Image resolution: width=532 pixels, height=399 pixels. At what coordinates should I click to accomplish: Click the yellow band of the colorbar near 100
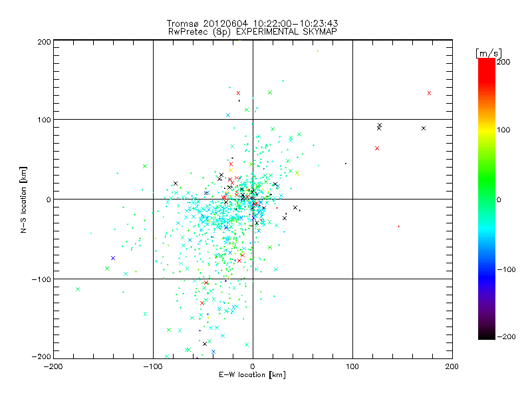pos(487,130)
